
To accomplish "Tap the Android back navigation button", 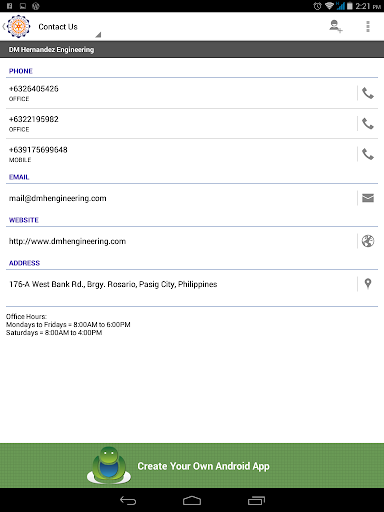I will [128, 500].
